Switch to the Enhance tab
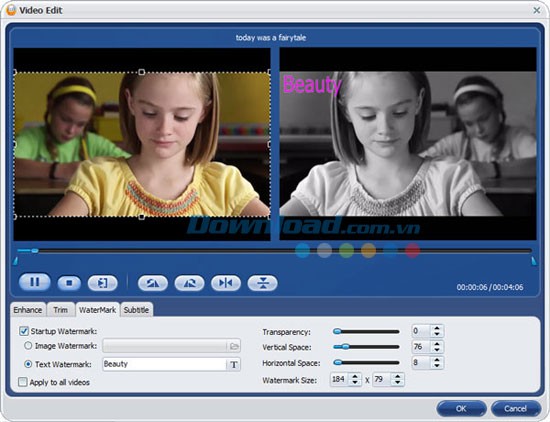The width and height of the screenshot is (550, 422). tap(28, 310)
